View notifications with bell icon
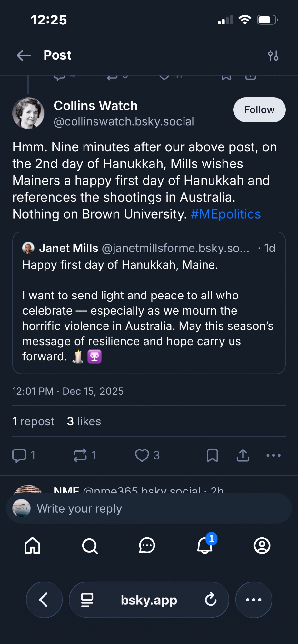298x644 pixels. click(x=205, y=546)
